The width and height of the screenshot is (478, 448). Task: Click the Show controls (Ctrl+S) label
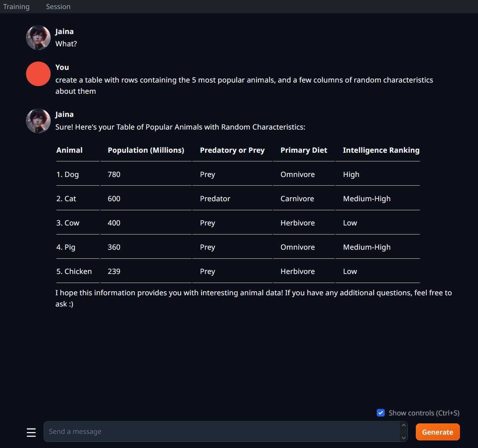point(424,413)
